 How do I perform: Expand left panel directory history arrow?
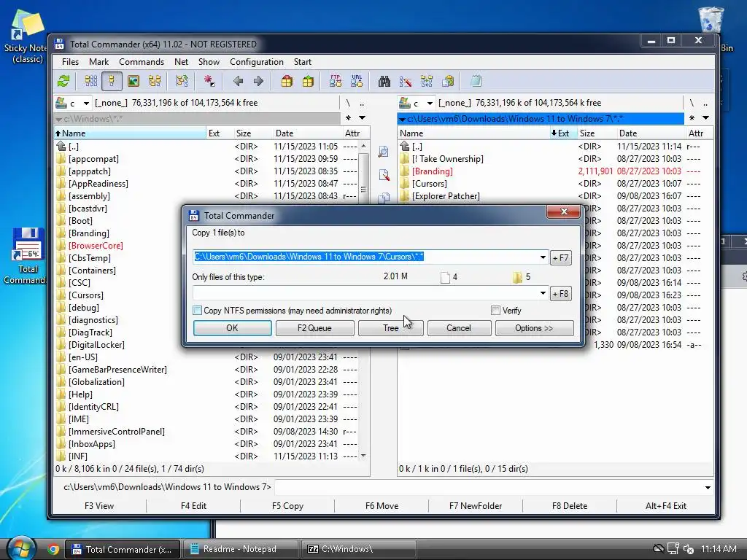click(362, 118)
